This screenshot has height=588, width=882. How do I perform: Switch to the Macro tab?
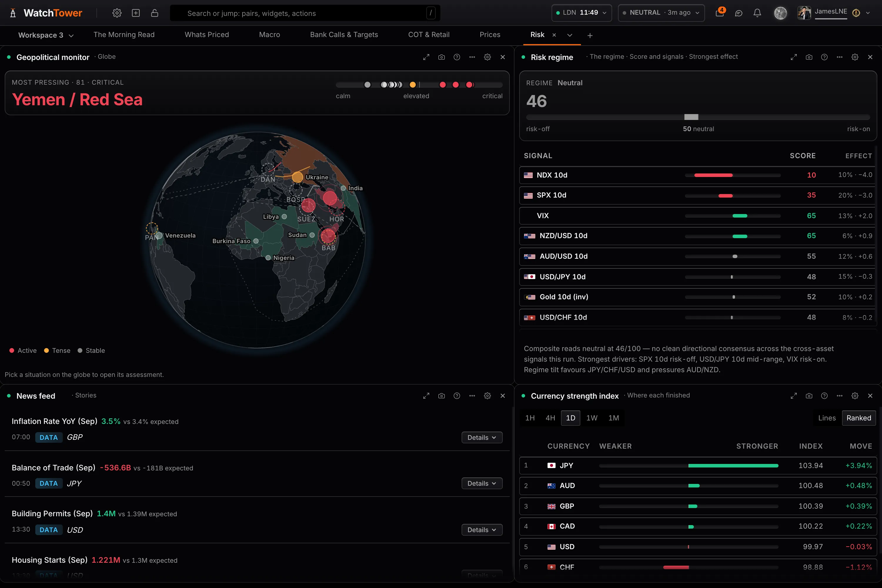click(269, 35)
